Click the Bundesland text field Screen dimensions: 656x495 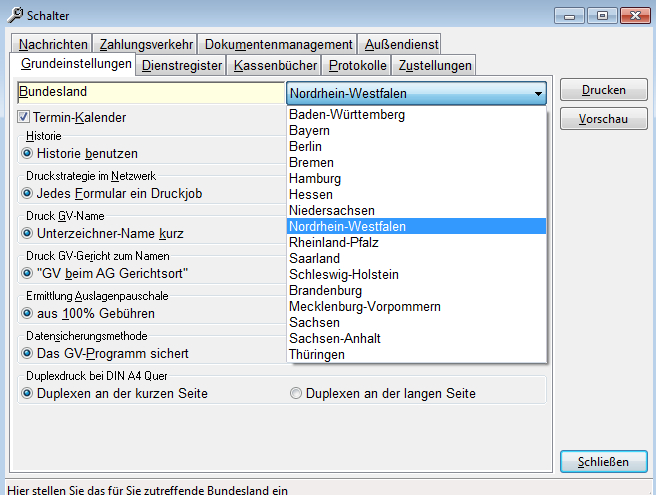(150, 92)
